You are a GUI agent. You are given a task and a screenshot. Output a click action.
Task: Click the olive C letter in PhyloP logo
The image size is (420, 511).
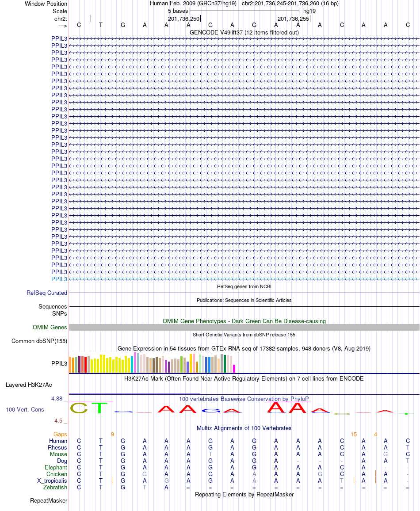[79, 408]
